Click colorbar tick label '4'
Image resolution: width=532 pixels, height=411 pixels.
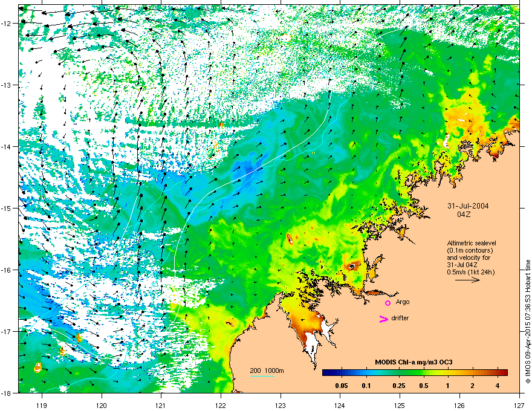click(498, 386)
